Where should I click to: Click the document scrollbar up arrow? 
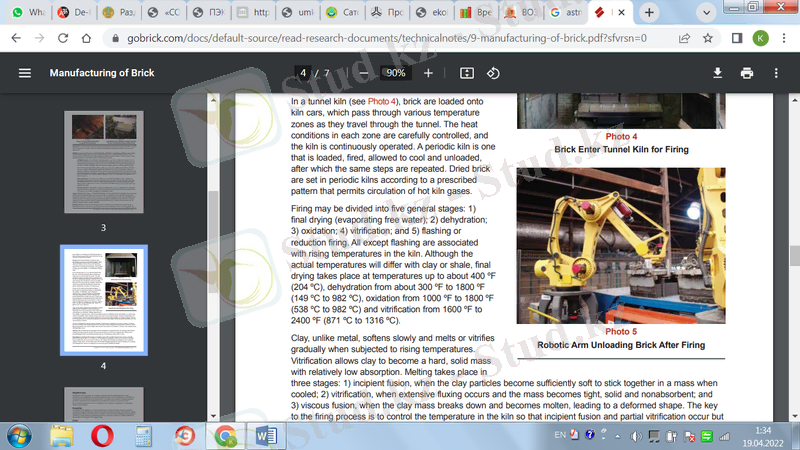click(794, 99)
